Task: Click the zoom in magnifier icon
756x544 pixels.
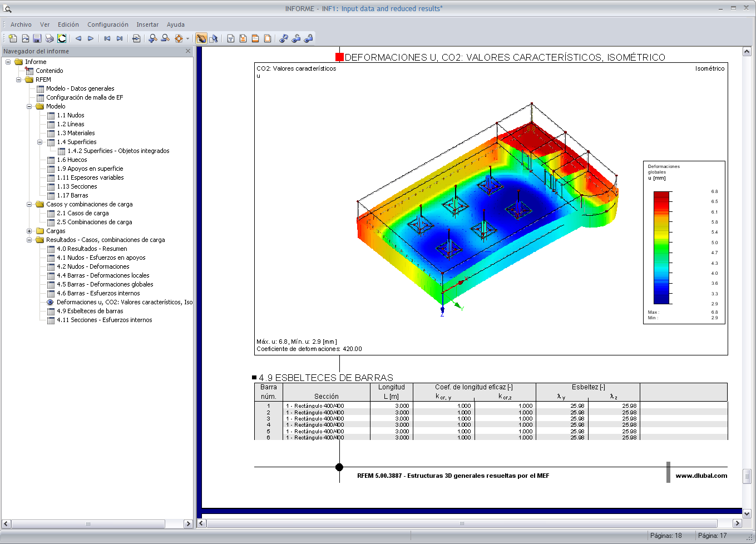Action: (153, 38)
